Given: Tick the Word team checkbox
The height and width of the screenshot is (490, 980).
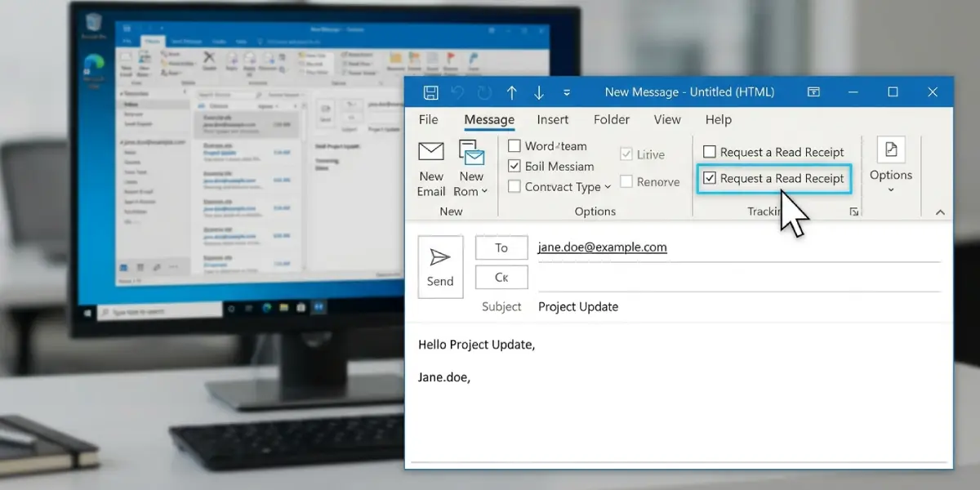Looking at the screenshot, I should [x=514, y=146].
